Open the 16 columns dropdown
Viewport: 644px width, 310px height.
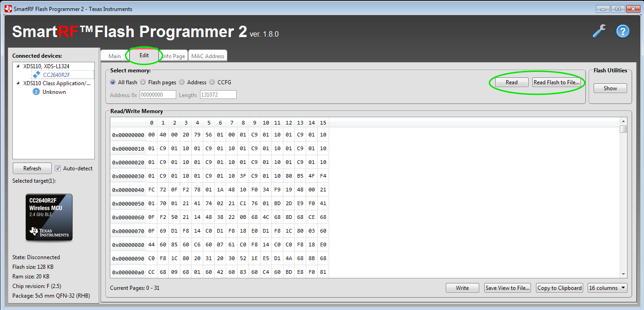click(607, 288)
